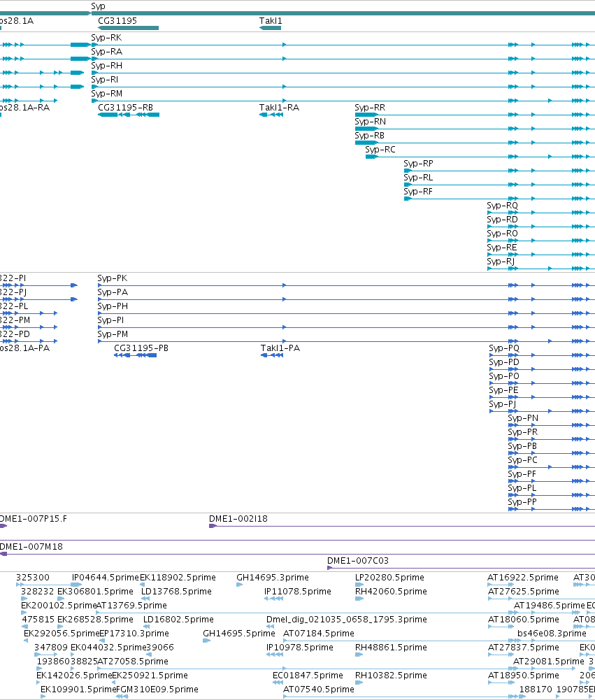This screenshot has height=700, width=595.
Task: Select transcript Syp-RQ
Action: pos(502,206)
